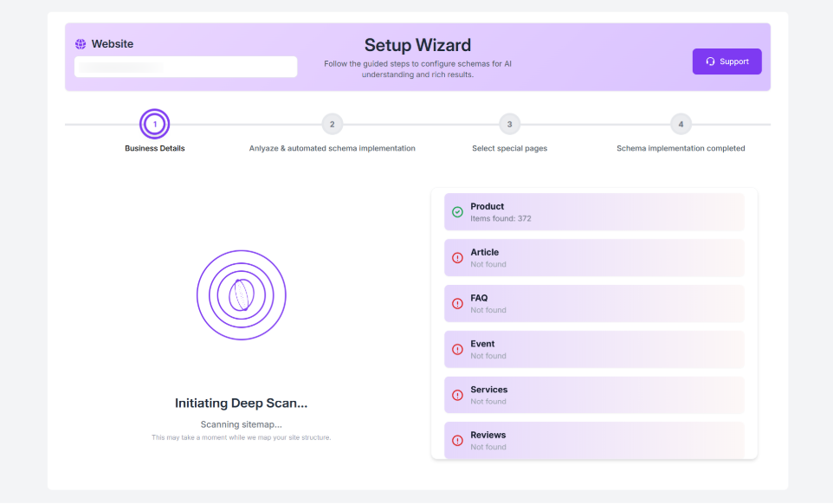The image size is (833, 504).
Task: Choose the Event result card
Action: 594,350
